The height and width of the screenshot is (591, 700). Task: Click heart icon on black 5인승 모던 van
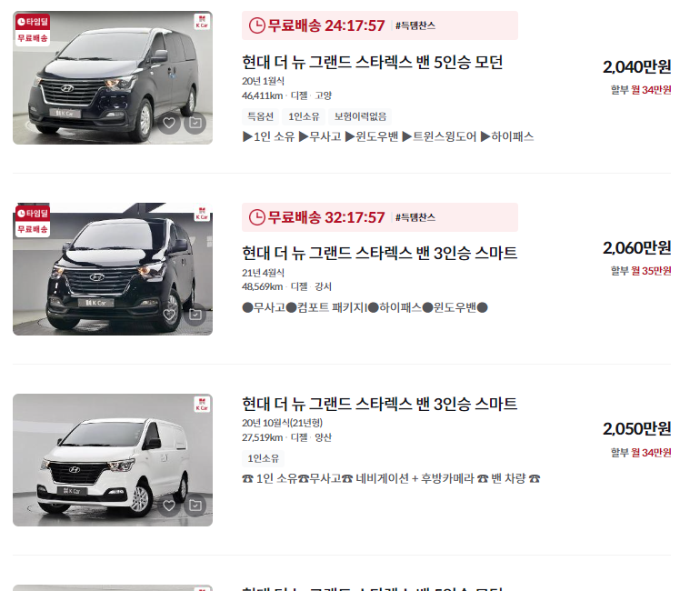pyautogui.click(x=169, y=123)
